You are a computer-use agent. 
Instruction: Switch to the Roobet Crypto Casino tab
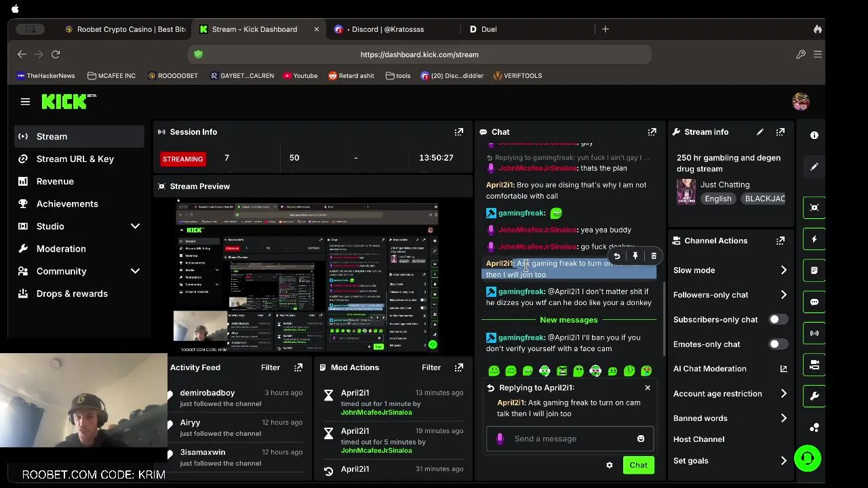125,29
